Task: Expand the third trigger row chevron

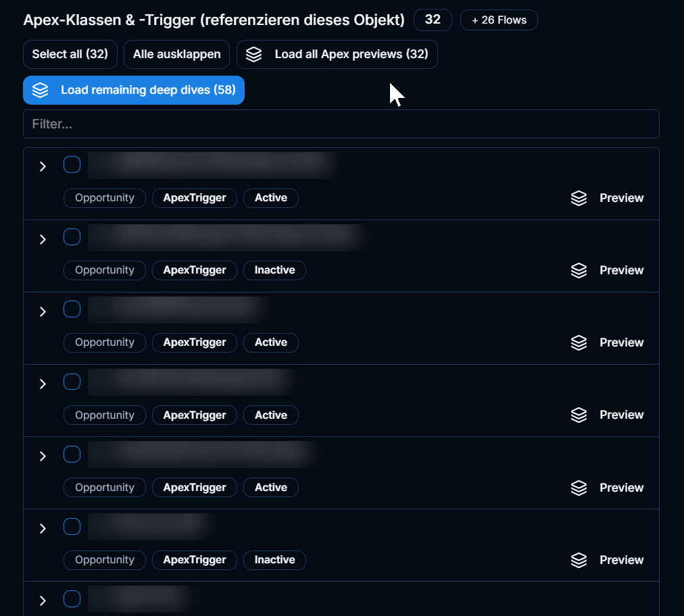Action: tap(43, 311)
